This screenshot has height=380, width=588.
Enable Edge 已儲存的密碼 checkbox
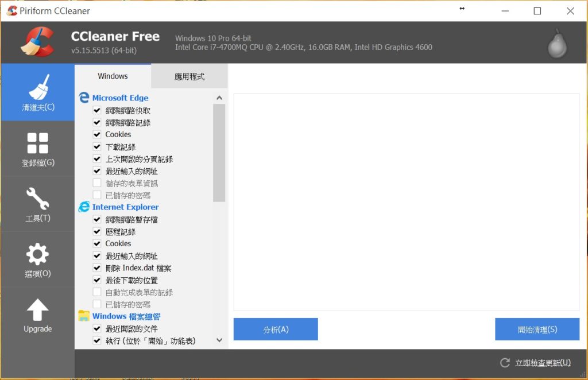(96, 195)
